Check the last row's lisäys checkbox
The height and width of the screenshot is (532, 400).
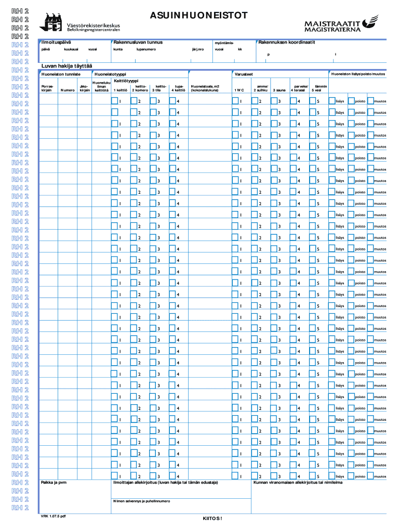[x=331, y=475]
